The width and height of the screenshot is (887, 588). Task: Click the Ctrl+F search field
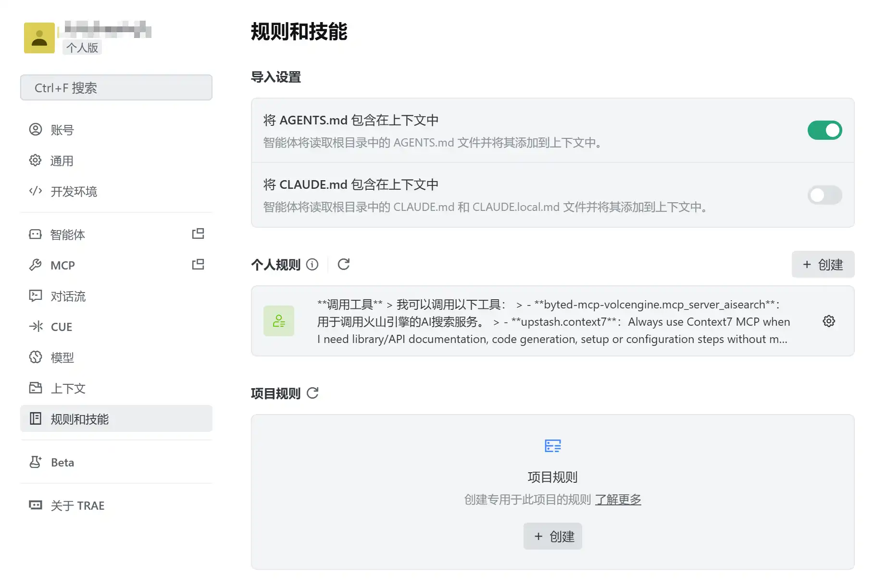click(116, 87)
